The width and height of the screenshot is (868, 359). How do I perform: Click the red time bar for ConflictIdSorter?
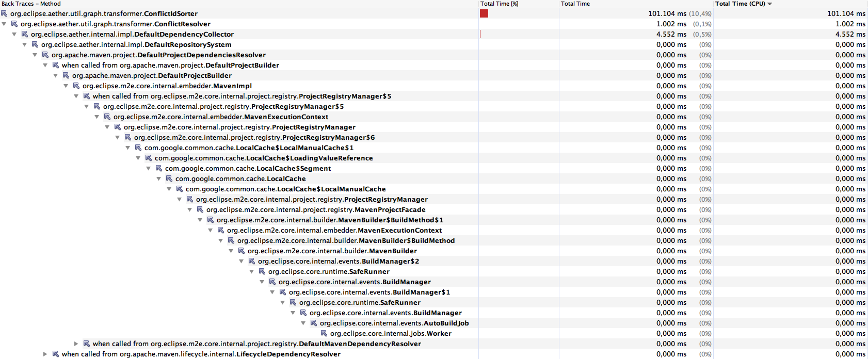click(x=484, y=13)
